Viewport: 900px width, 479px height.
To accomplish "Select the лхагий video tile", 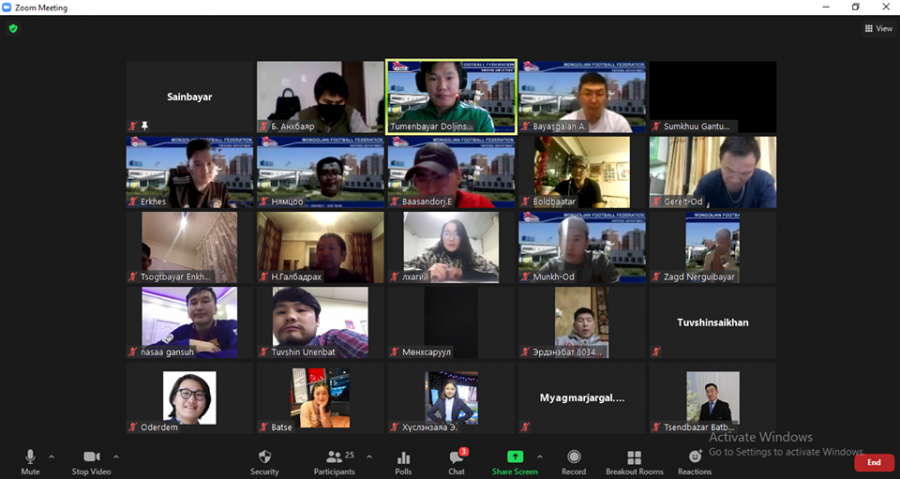I will click(451, 247).
